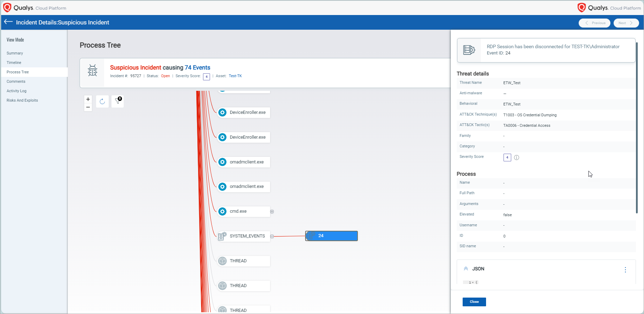Click the 'Threat details' heading
This screenshot has width=644, height=314.
coord(473,74)
